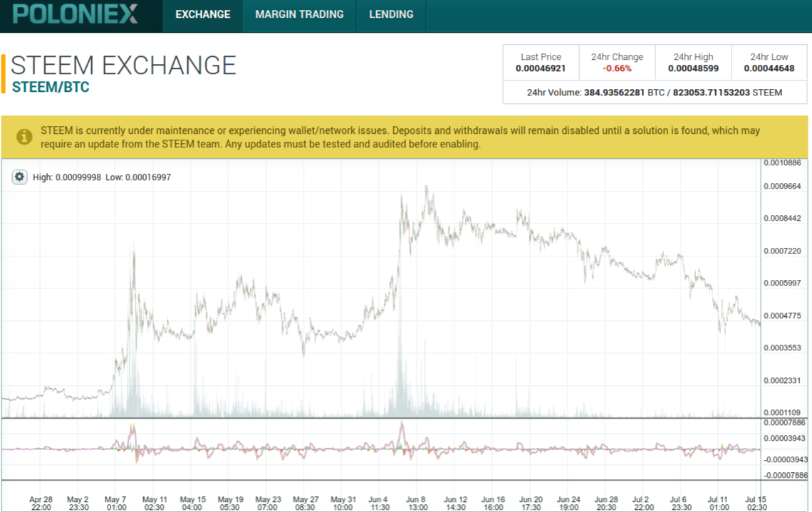
Task: Click the Poloniex logo
Action: tap(76, 14)
